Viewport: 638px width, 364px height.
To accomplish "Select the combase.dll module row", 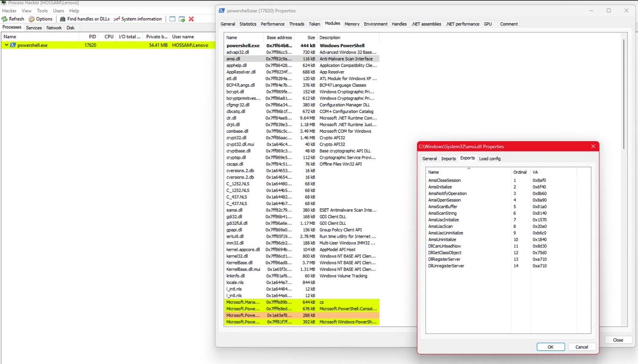I will point(301,131).
